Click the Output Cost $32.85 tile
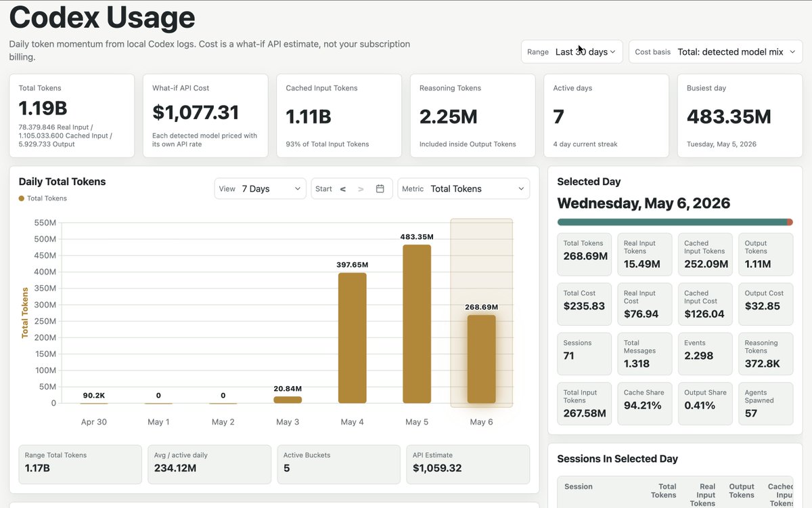The width and height of the screenshot is (812, 508). 766,304
